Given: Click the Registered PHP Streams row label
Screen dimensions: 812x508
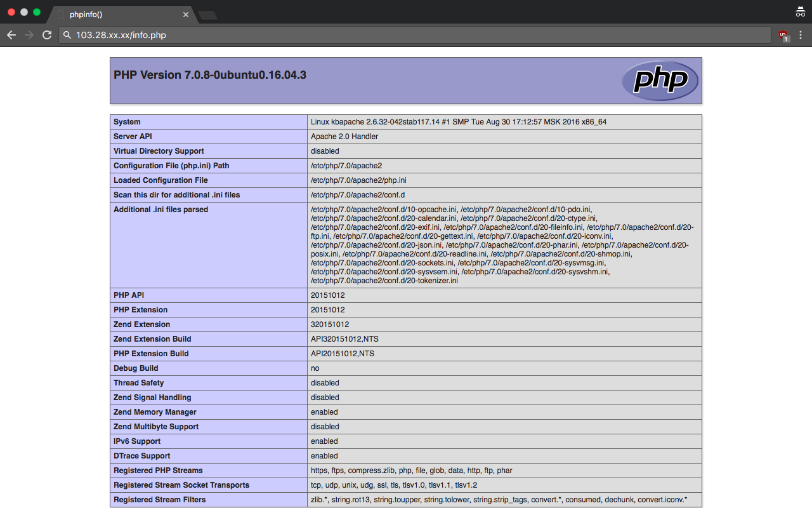Looking at the screenshot, I should [x=158, y=471].
